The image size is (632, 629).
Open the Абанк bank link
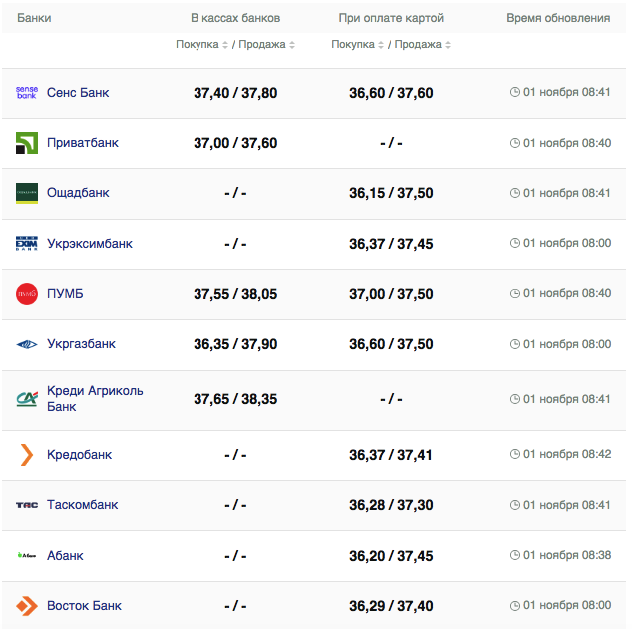coord(65,556)
